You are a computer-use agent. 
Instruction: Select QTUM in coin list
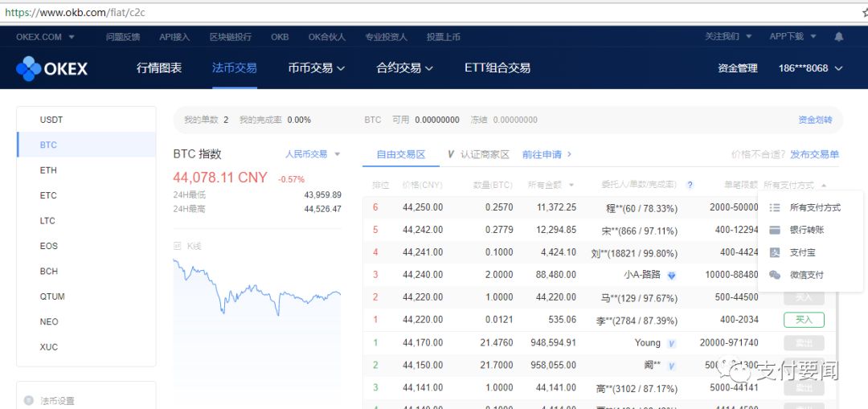pos(86,297)
